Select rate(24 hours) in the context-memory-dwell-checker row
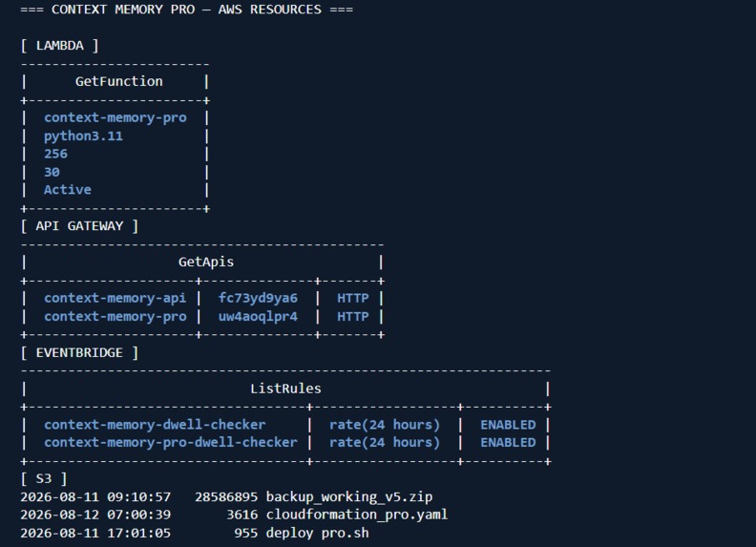The width and height of the screenshot is (756, 547). (x=385, y=425)
